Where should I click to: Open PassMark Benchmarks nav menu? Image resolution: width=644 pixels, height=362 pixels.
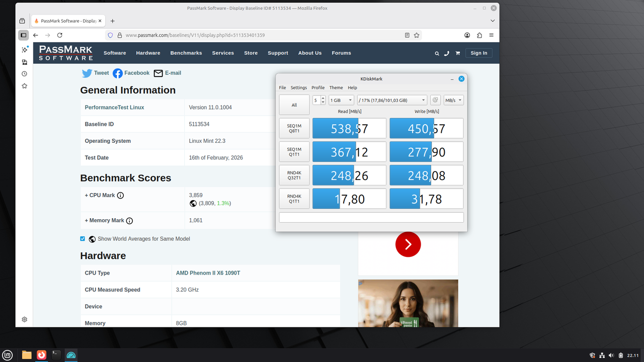186,53
